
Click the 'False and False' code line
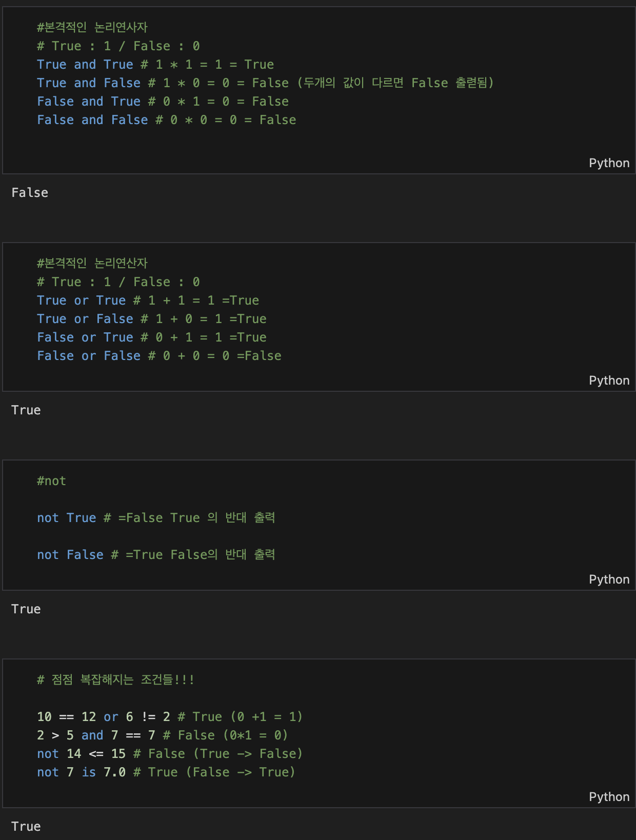click(167, 120)
